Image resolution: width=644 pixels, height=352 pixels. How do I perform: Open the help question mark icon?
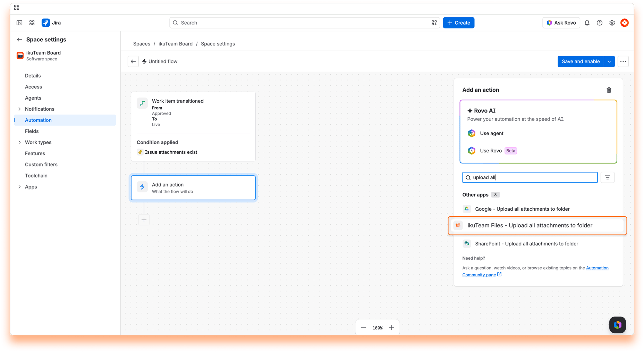tap(600, 23)
